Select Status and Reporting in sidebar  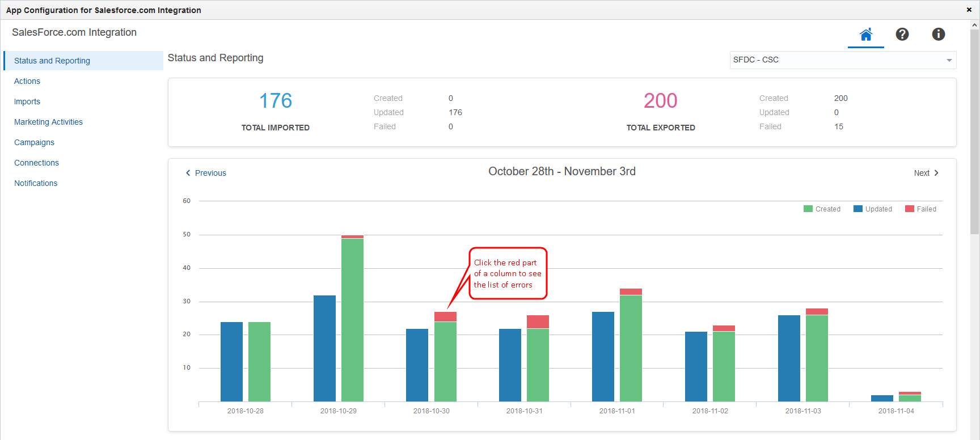point(83,61)
